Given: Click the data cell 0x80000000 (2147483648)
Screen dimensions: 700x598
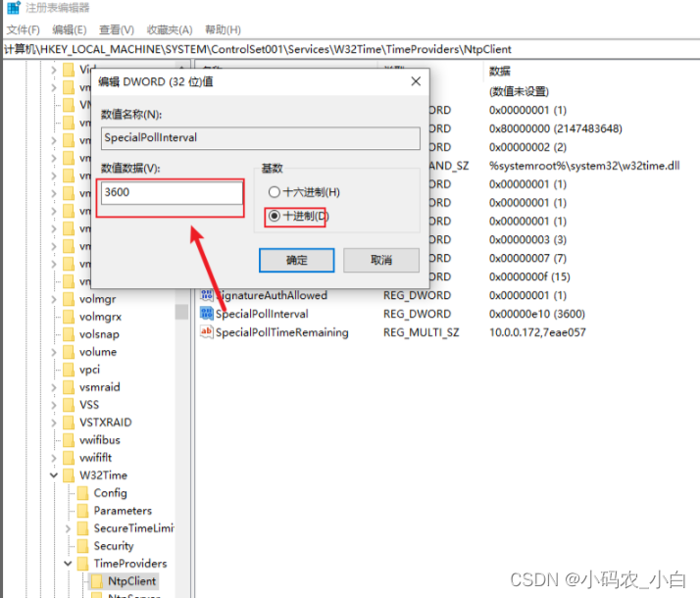Looking at the screenshot, I should [555, 128].
